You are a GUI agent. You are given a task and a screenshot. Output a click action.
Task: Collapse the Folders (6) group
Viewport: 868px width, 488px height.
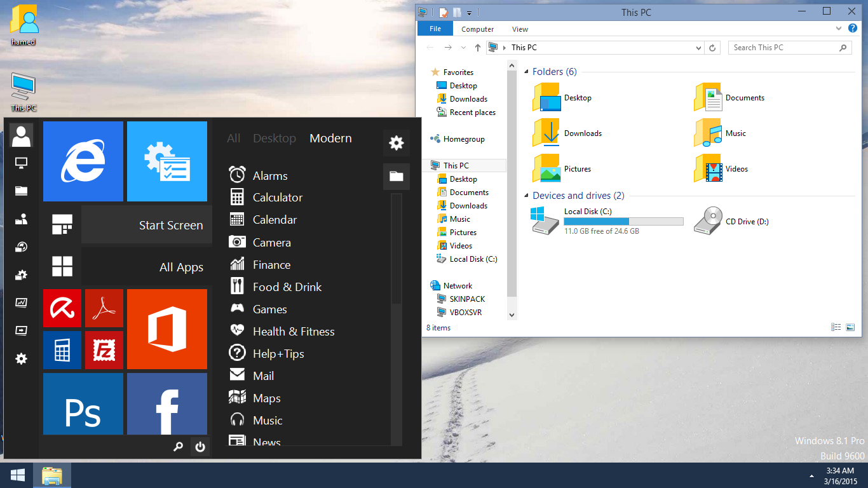point(527,72)
